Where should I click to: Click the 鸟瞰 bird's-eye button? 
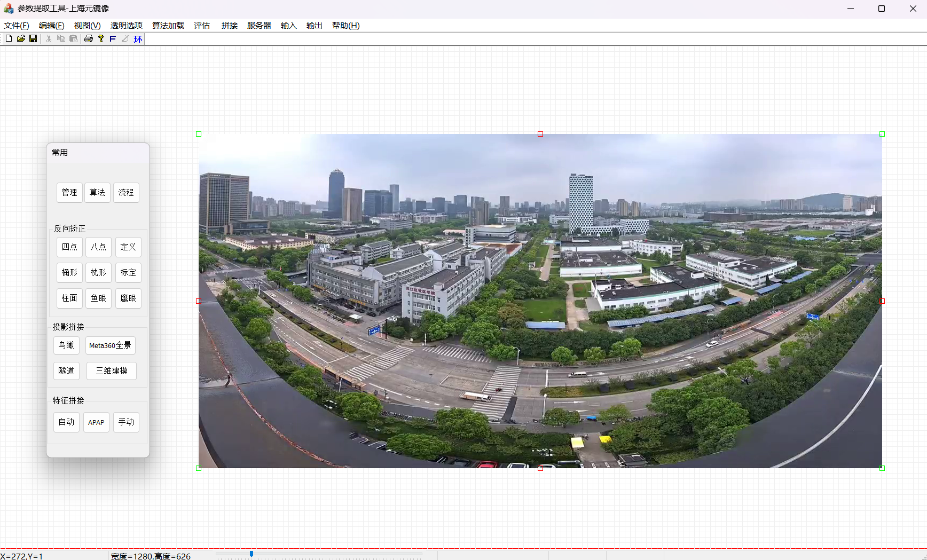click(66, 345)
